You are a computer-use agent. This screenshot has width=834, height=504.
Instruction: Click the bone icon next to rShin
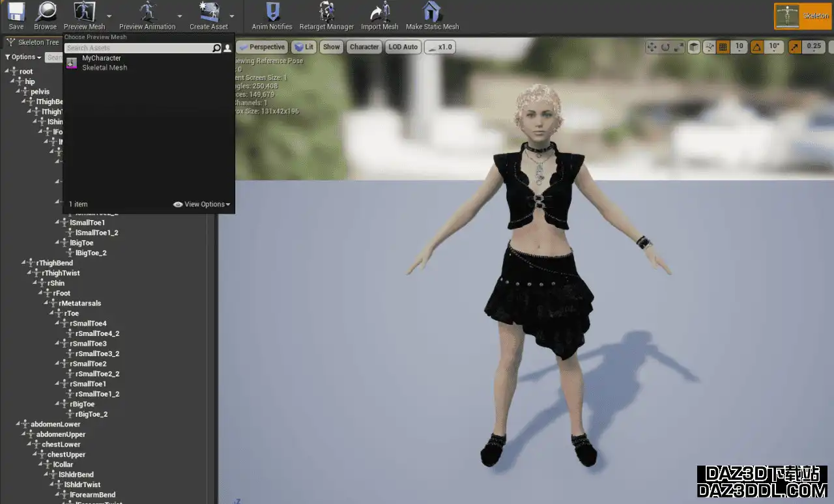click(43, 283)
